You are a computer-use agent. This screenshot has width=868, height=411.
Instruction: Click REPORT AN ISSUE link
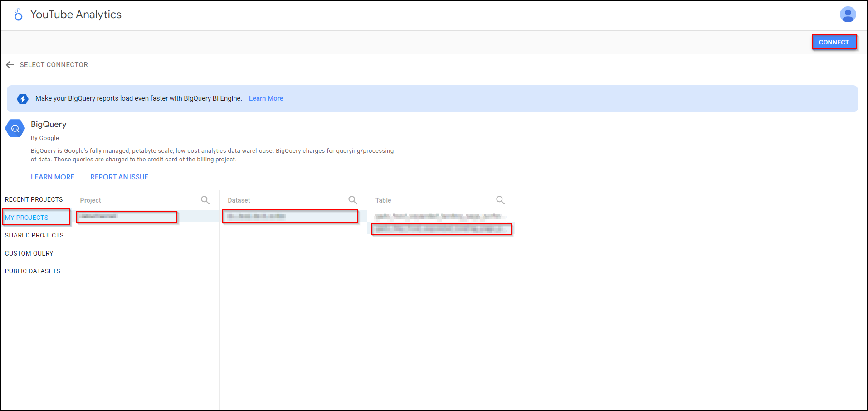coord(119,177)
